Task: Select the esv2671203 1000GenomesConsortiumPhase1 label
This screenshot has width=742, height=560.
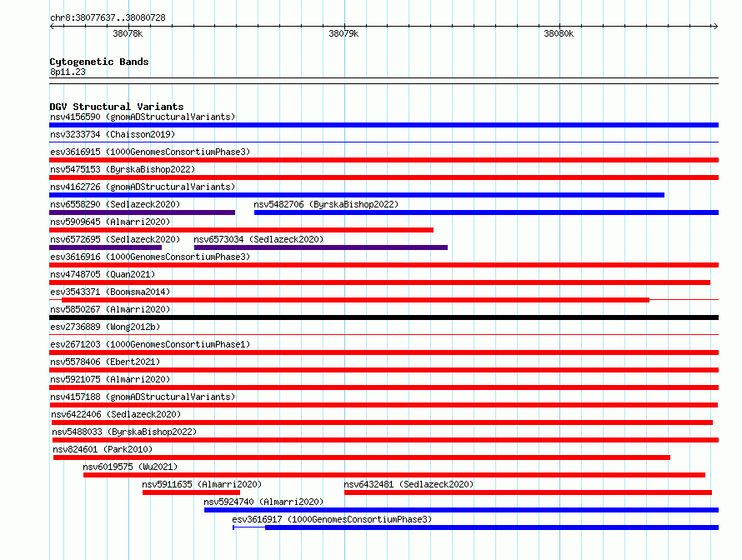Action: pos(150,344)
